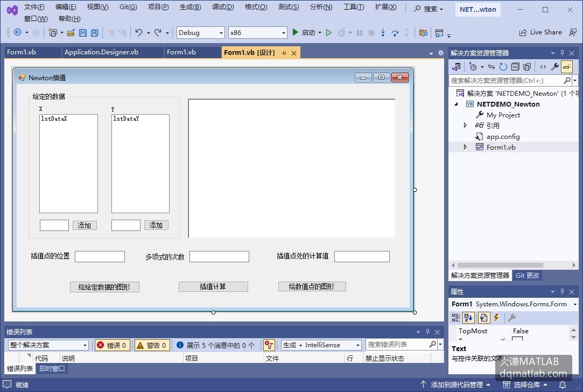The width and height of the screenshot is (583, 392).
Task: Switch views icon in Solution Explorer toolbar
Action: [456, 67]
